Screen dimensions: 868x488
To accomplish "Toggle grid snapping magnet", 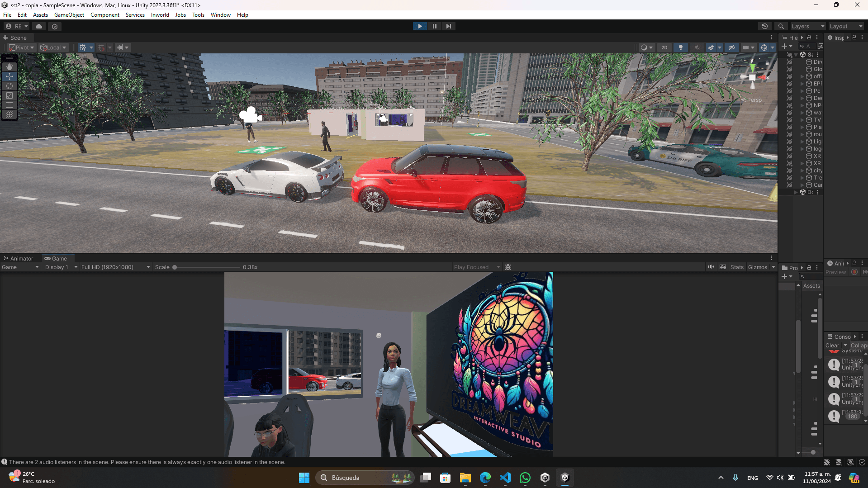I will [x=101, y=47].
